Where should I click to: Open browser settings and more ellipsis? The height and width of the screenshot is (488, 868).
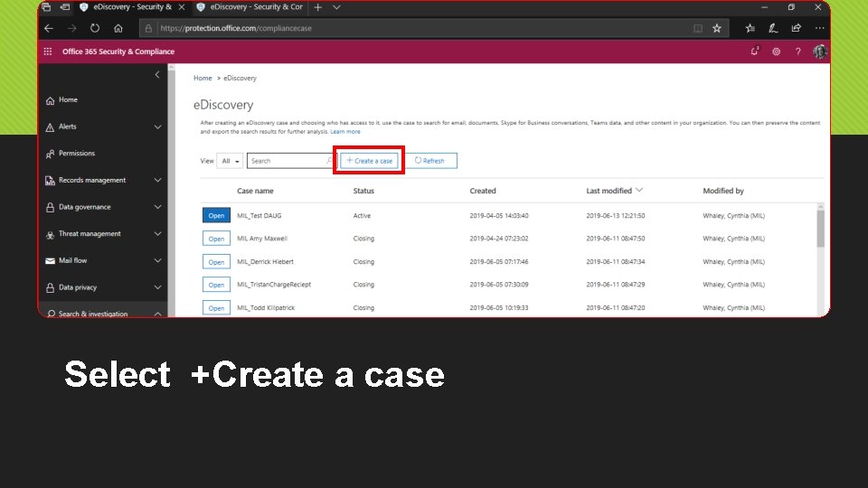tap(820, 28)
